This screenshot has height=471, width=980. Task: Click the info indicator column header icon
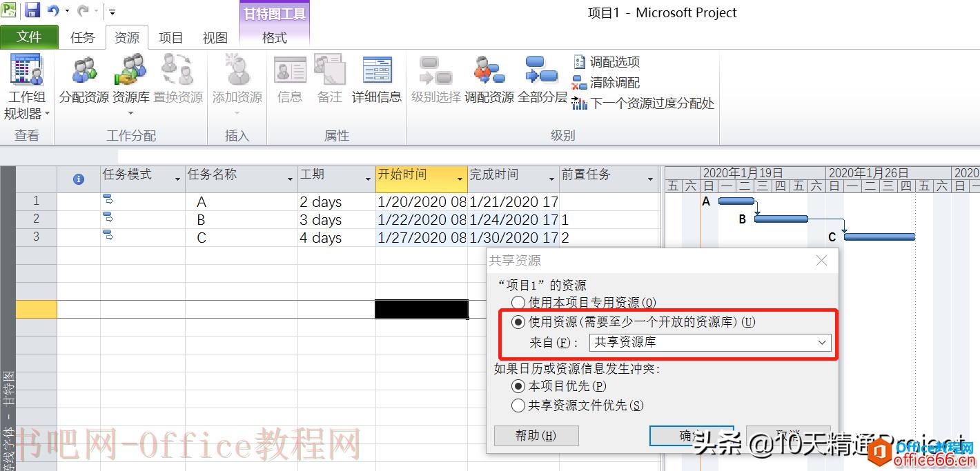click(78, 179)
